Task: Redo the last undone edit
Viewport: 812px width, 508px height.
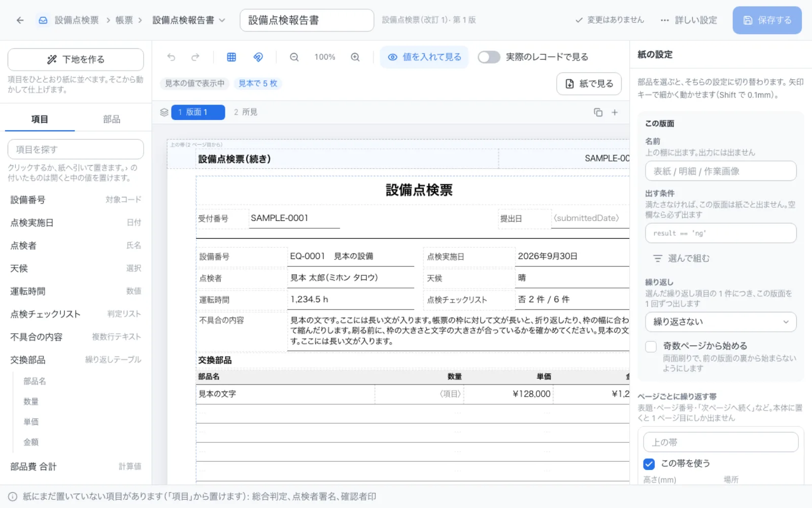Action: (195, 57)
